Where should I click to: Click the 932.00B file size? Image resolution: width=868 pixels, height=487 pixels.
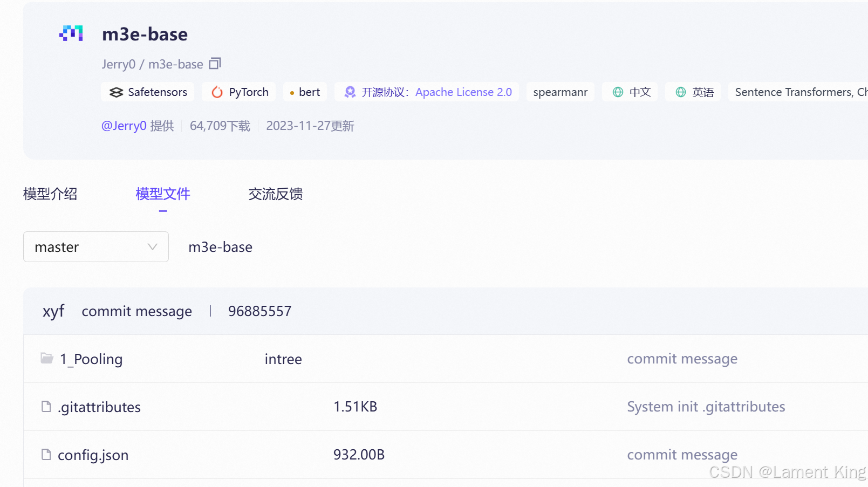[359, 455]
